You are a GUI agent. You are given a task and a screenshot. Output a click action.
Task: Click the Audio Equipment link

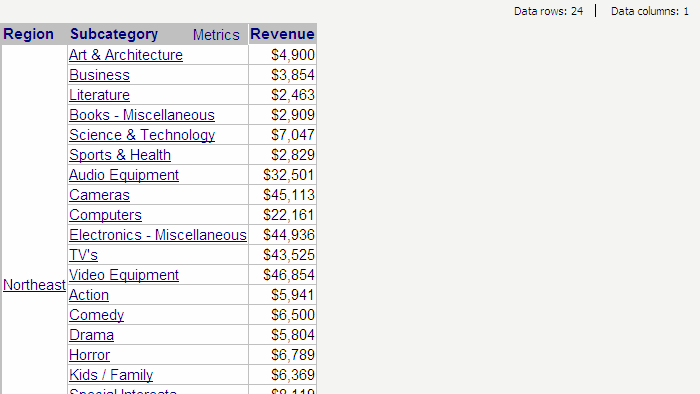[124, 175]
